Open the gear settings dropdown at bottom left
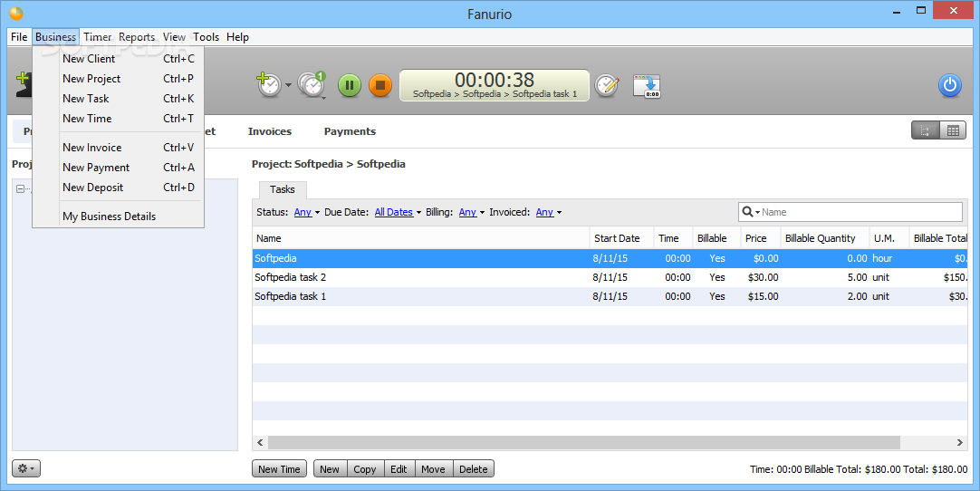Viewport: 980px width, 491px height. 26,468
